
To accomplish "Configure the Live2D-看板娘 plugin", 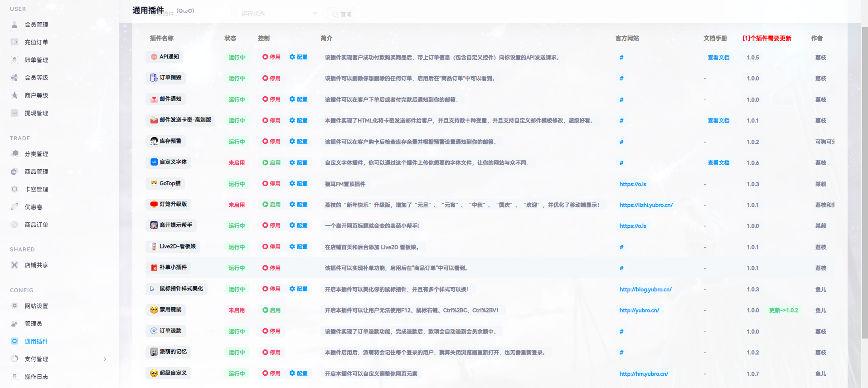I will coord(299,247).
